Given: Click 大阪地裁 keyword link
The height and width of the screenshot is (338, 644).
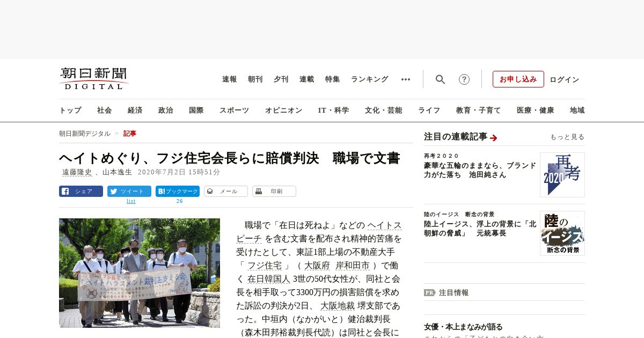Looking at the screenshot, I should click(x=338, y=306).
